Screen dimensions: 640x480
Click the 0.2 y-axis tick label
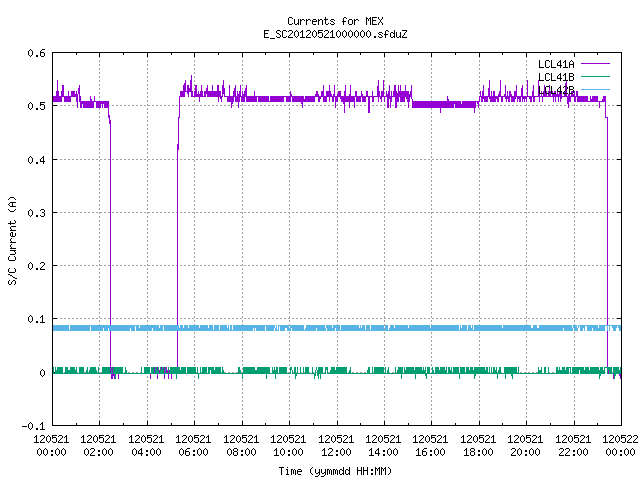pos(36,266)
